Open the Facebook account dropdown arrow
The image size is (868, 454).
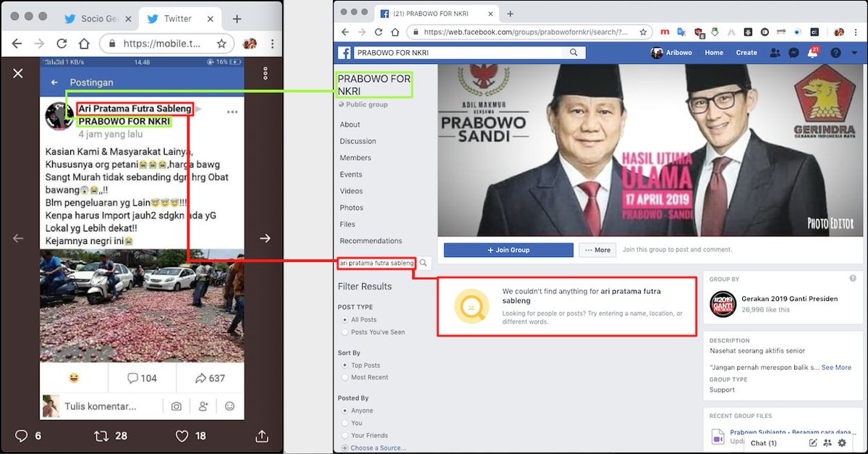854,53
